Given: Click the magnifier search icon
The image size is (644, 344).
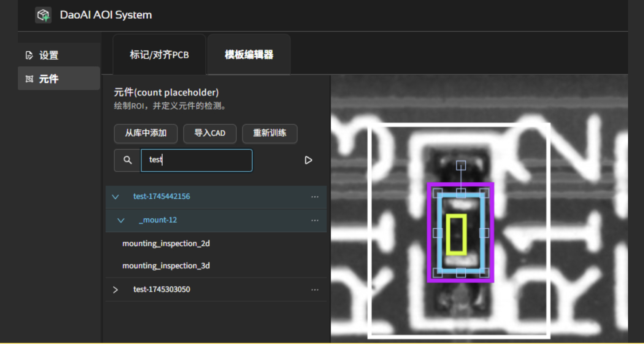Looking at the screenshot, I should point(127,160).
